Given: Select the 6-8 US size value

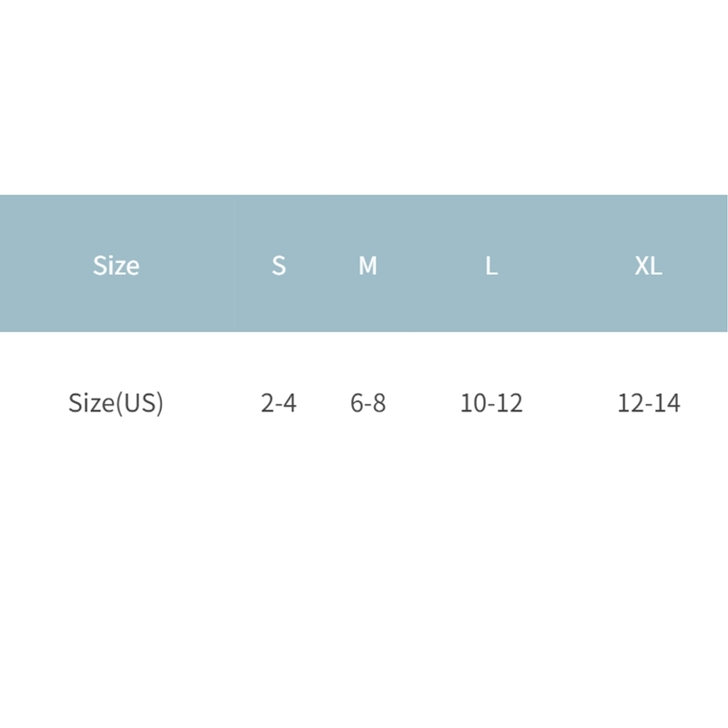Looking at the screenshot, I should [x=368, y=402].
